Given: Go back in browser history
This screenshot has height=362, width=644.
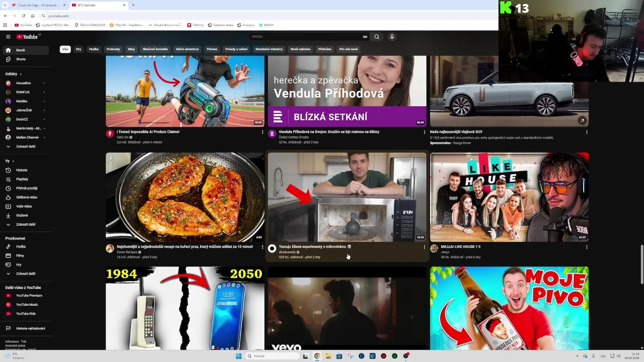Looking at the screenshot, I should click(5, 16).
